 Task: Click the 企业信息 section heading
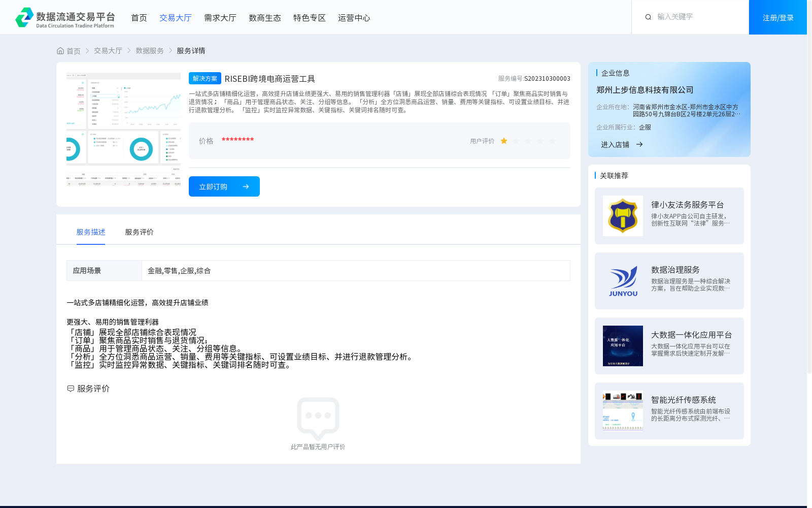616,73
